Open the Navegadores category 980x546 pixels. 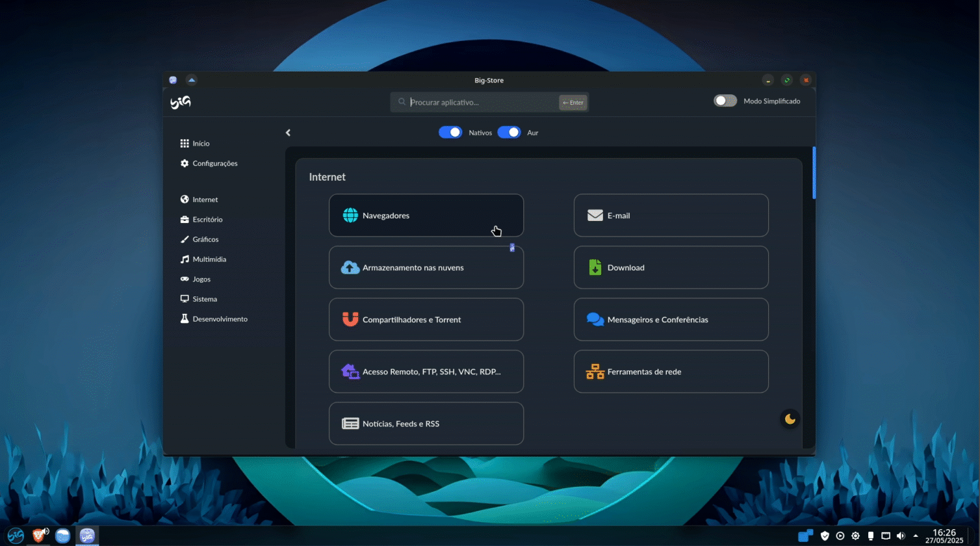[x=426, y=215]
